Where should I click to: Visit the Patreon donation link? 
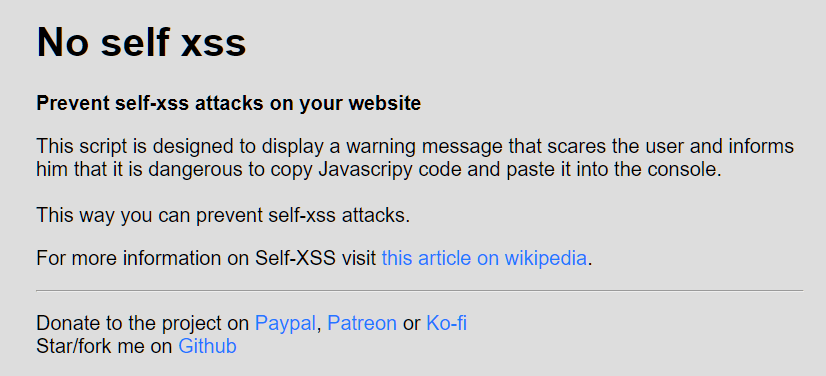pos(362,323)
